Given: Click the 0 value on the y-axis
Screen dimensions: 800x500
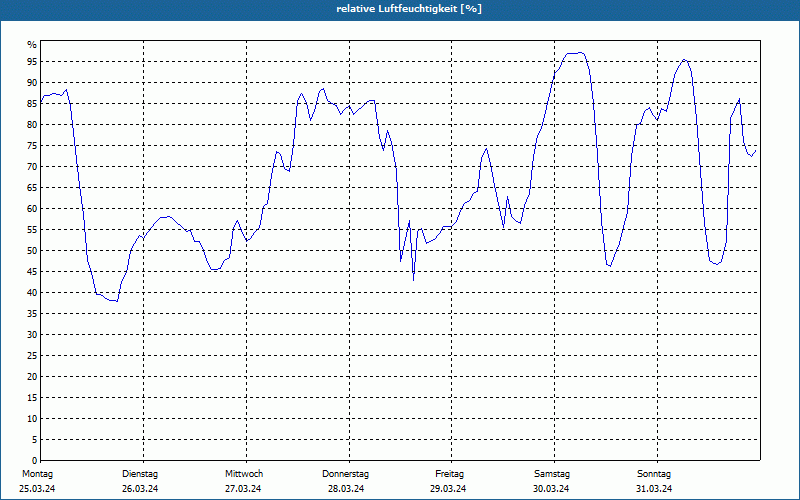Looking at the screenshot, I should [35, 460].
